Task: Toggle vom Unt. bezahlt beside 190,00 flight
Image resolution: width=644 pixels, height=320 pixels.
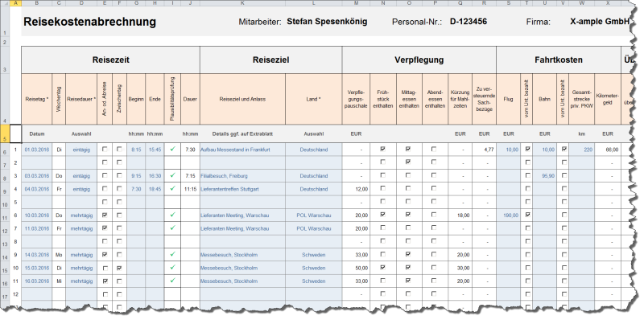Action: point(527,215)
